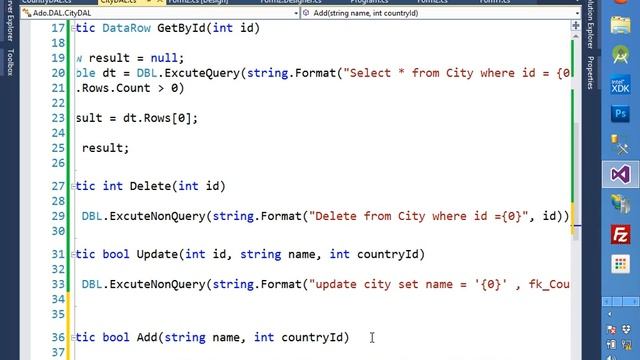Image resolution: width=640 pixels, height=360 pixels.
Task: Open the Properties side tab
Action: tap(590, 72)
